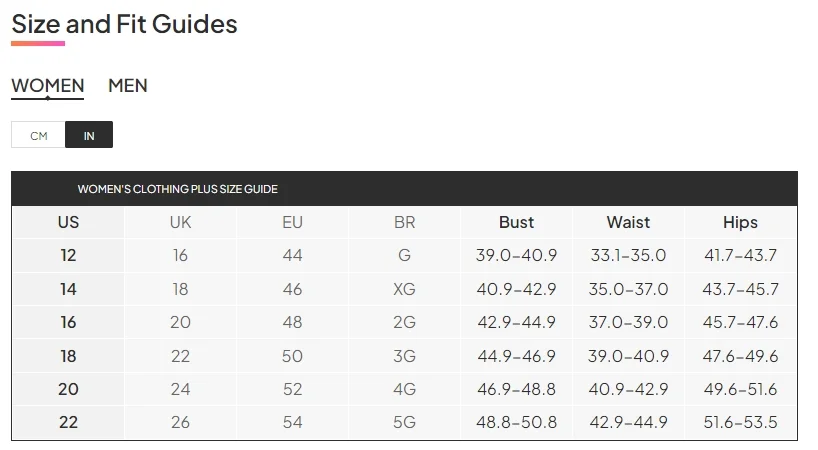Image resolution: width=818 pixels, height=450 pixels.
Task: Select US size 12 row label
Action: [x=68, y=255]
